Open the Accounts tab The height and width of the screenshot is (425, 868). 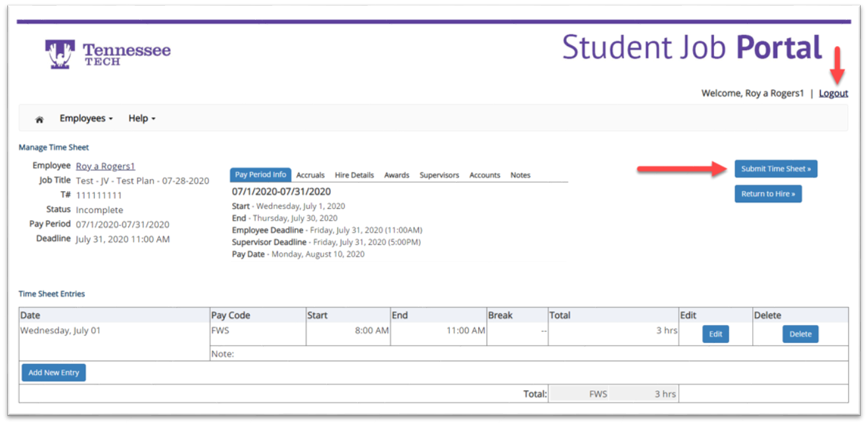[485, 175]
